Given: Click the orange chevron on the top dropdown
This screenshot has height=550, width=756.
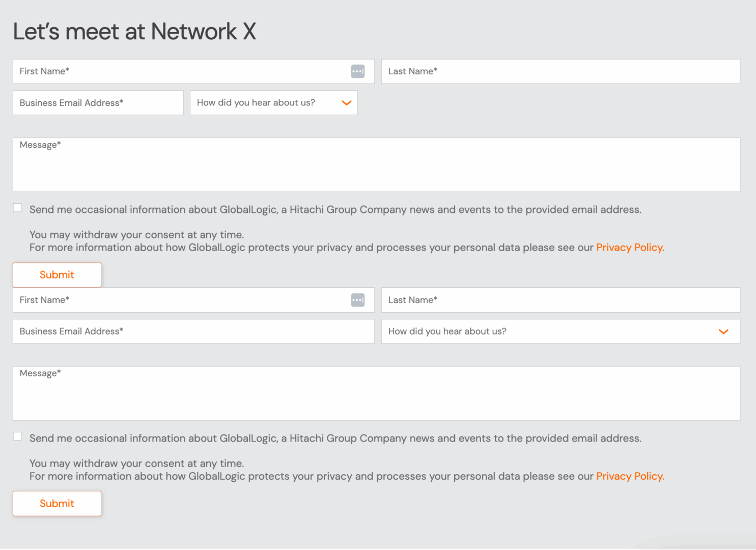Looking at the screenshot, I should [347, 103].
